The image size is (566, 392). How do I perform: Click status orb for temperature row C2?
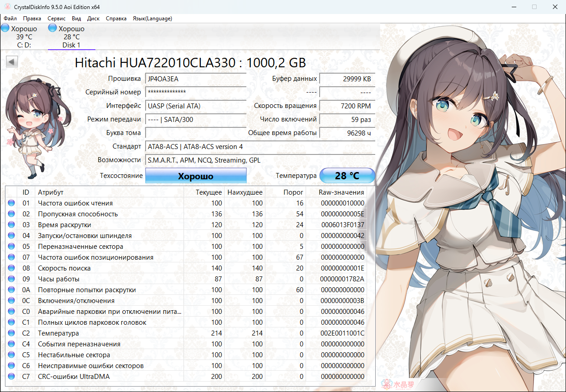point(11,333)
